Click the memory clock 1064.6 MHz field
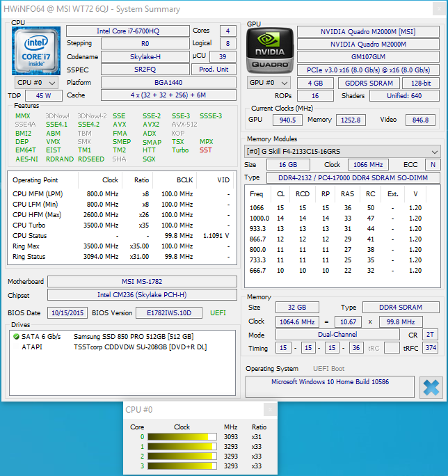Viewport: 448px width, 476px height. click(297, 322)
